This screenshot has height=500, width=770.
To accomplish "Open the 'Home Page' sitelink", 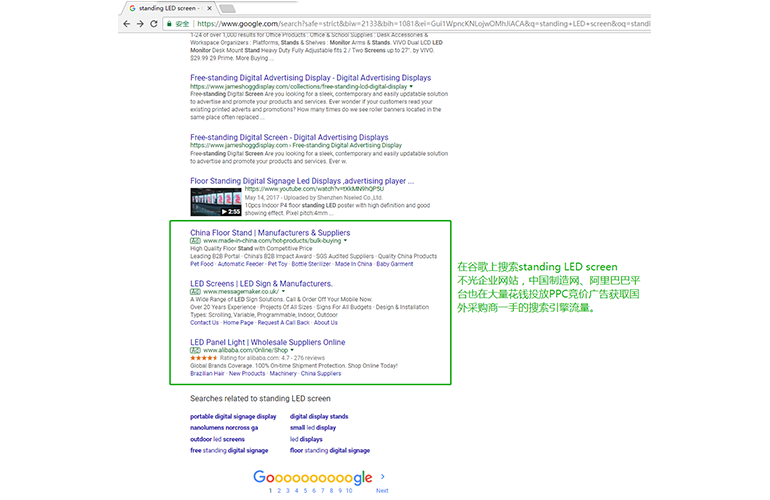I will coord(238,323).
